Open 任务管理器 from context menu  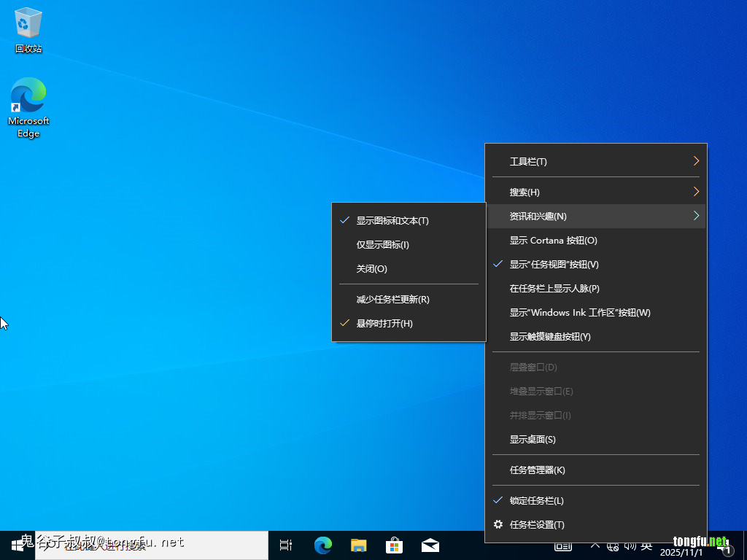537,470
